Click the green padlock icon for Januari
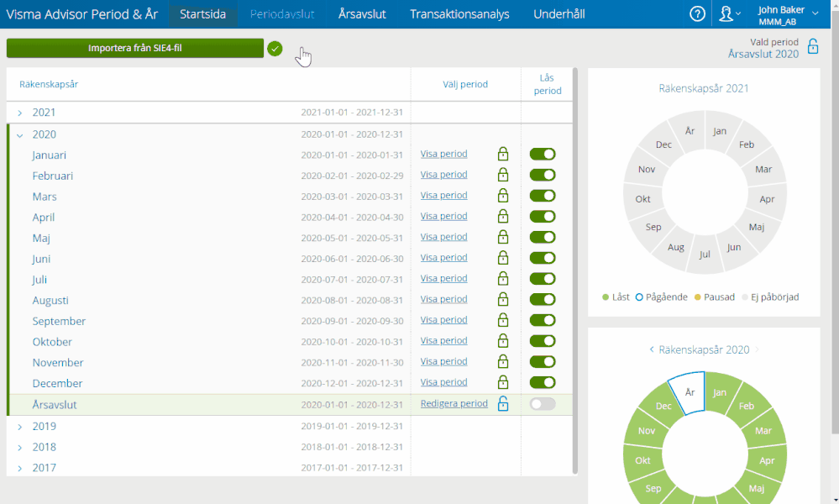This screenshot has height=504, width=839. (503, 154)
